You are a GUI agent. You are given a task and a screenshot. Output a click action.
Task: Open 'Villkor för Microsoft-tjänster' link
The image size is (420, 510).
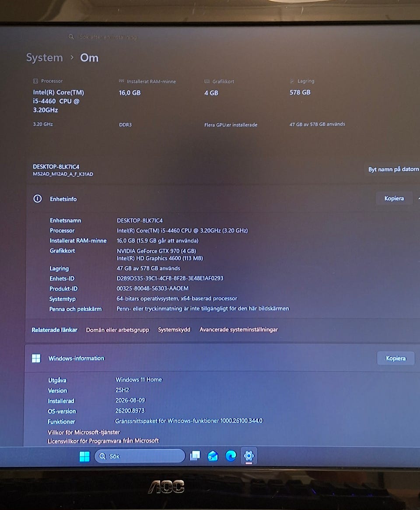84,432
